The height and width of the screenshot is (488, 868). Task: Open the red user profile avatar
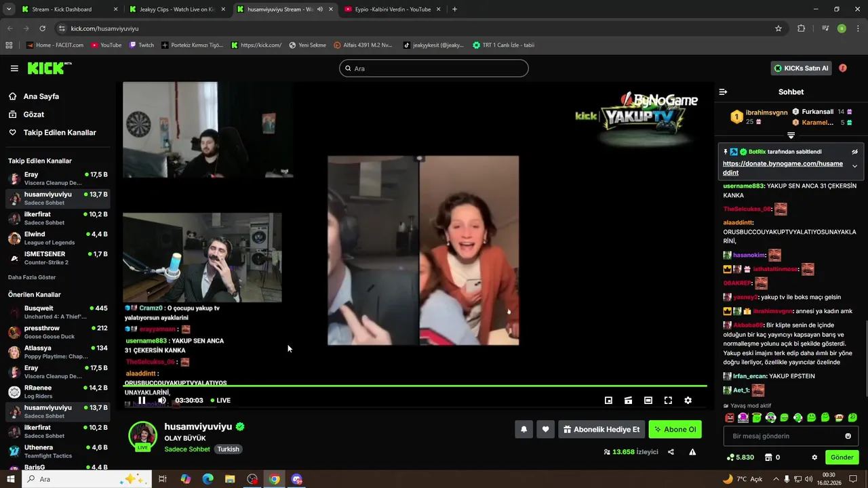click(x=843, y=68)
